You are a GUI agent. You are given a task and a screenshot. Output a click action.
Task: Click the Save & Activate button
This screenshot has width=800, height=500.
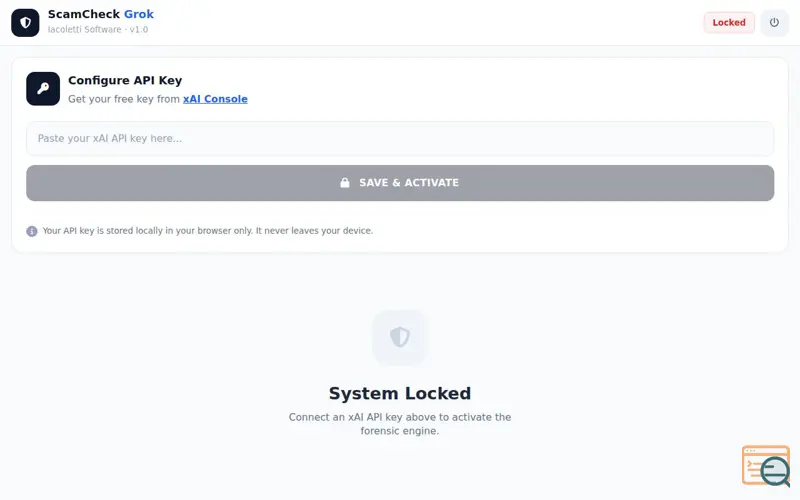[x=399, y=183]
